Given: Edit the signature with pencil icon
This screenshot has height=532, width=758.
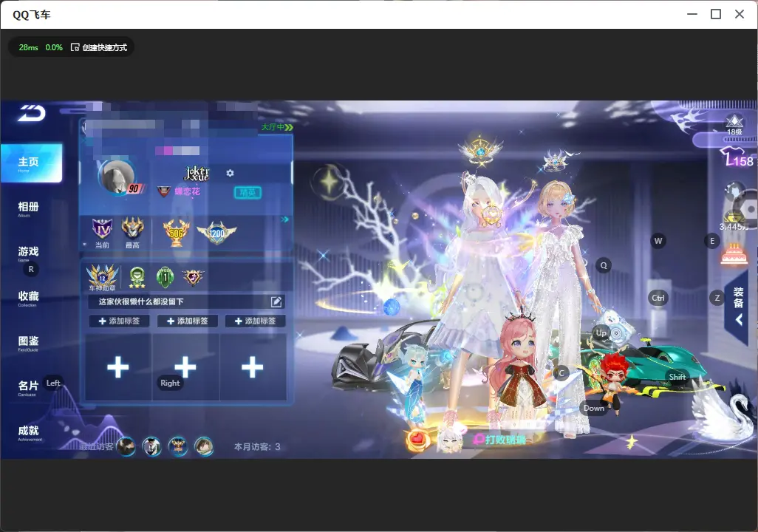Looking at the screenshot, I should coord(276,301).
